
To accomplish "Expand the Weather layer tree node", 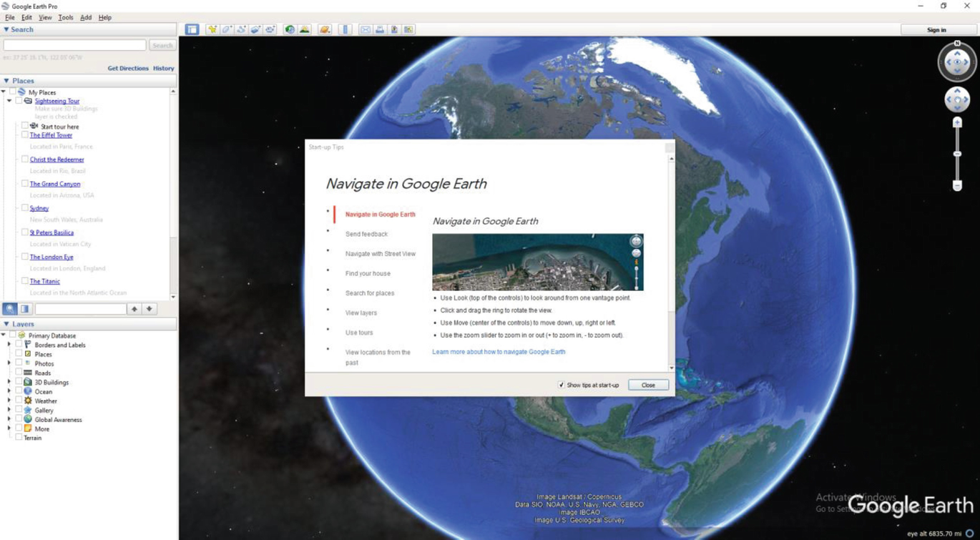I will pos(9,401).
